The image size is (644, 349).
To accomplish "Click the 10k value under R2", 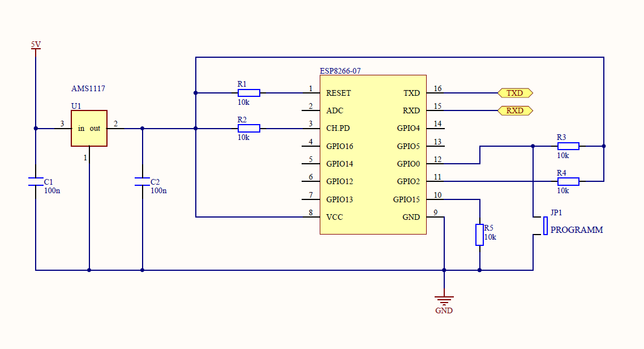I will [x=243, y=137].
